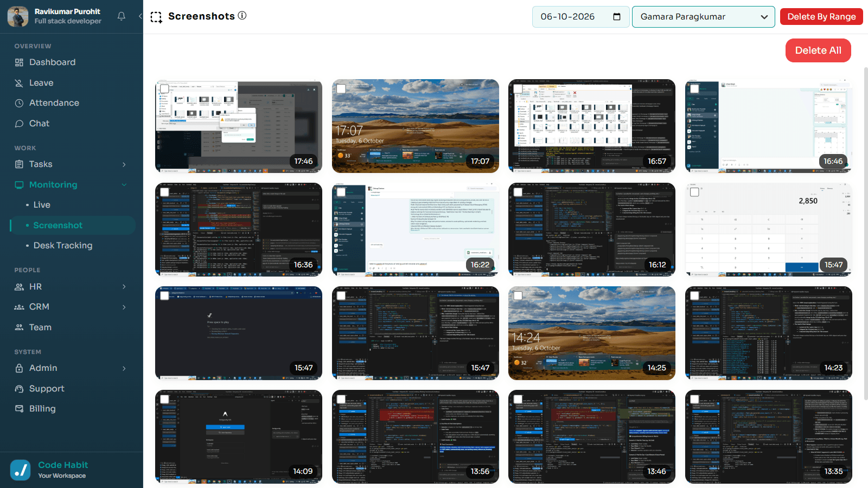Check the 16:22 screenshot checkbox
Screen dimensions: 868x488
341,192
